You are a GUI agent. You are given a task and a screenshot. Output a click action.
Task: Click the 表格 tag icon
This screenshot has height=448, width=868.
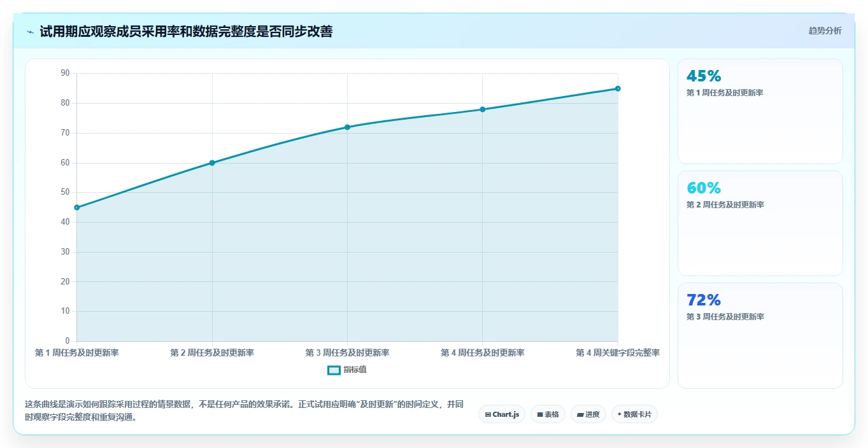(540, 414)
